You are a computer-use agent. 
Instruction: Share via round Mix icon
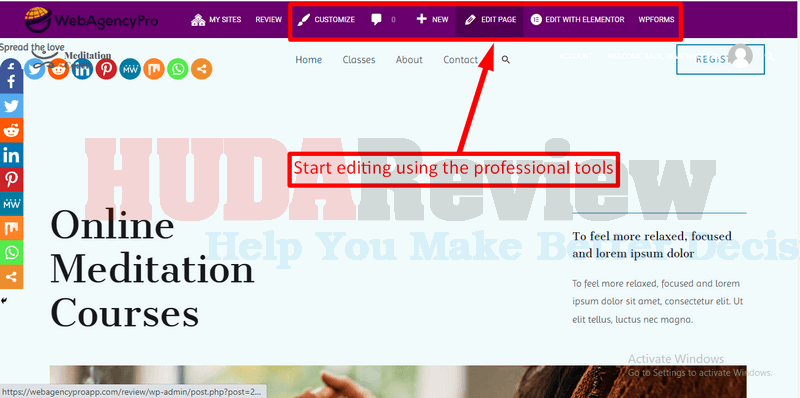click(x=154, y=69)
